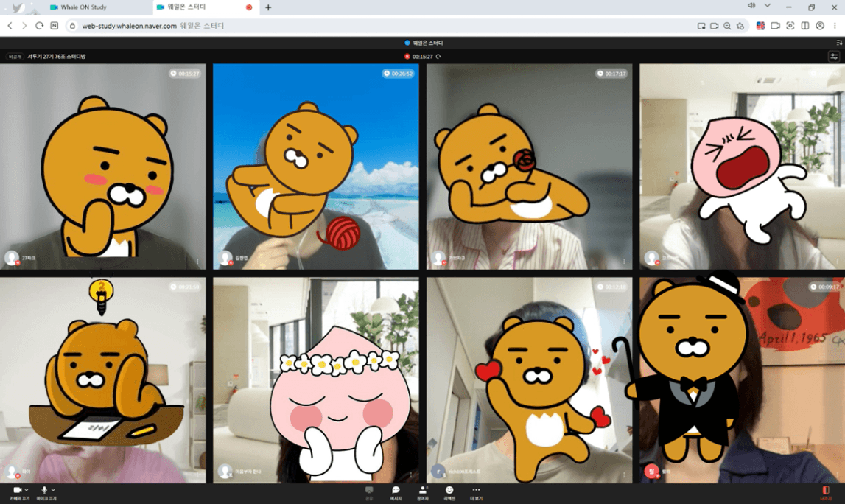Open the options menu on the Ryan rose tile

(624, 262)
